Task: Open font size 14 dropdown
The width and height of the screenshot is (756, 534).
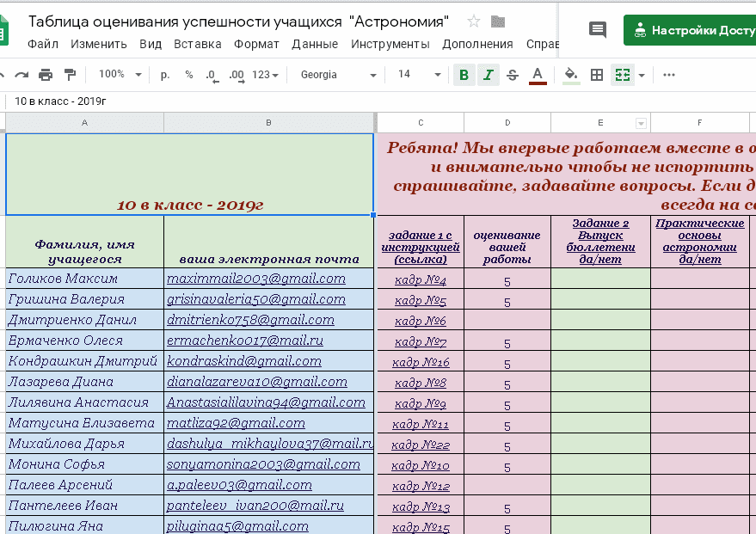Action: tap(419, 74)
